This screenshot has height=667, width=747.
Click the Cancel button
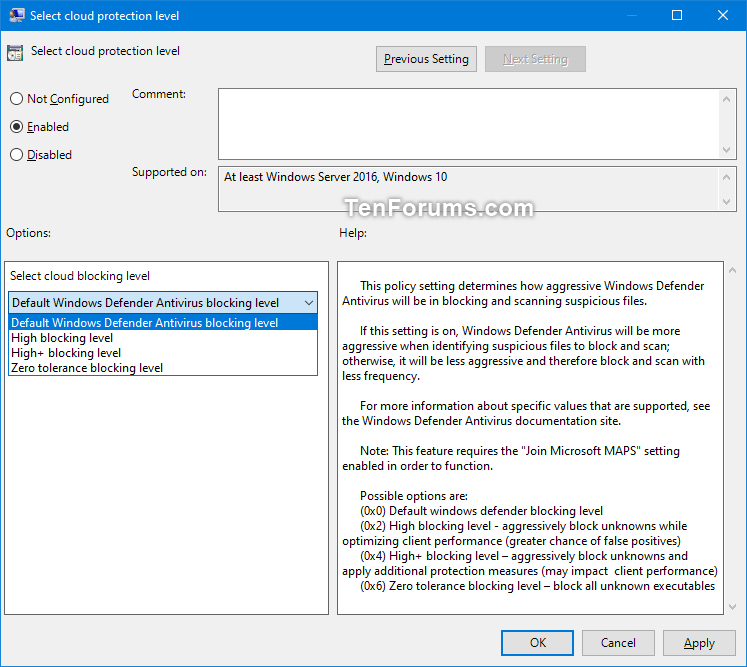coord(618,643)
